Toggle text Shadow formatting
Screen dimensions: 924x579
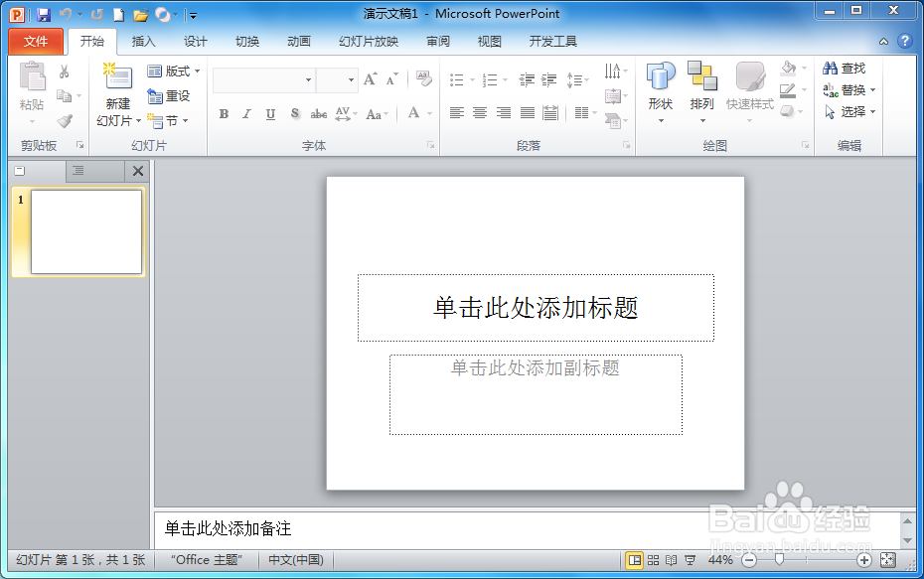[x=295, y=113]
